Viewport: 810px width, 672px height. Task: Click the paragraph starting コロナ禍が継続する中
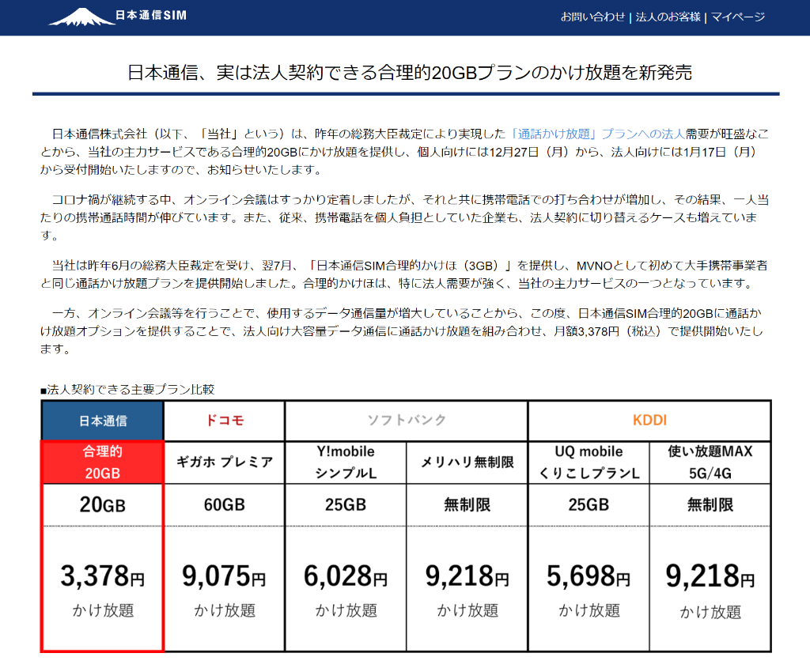click(x=404, y=217)
